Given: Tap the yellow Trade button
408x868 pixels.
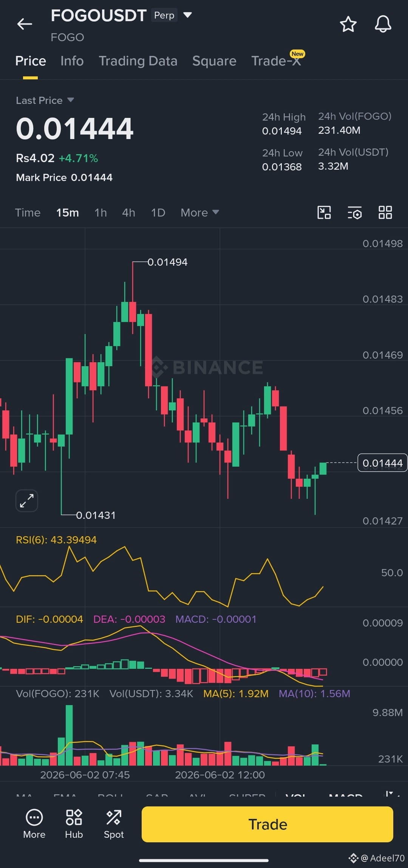Looking at the screenshot, I should tap(267, 824).
